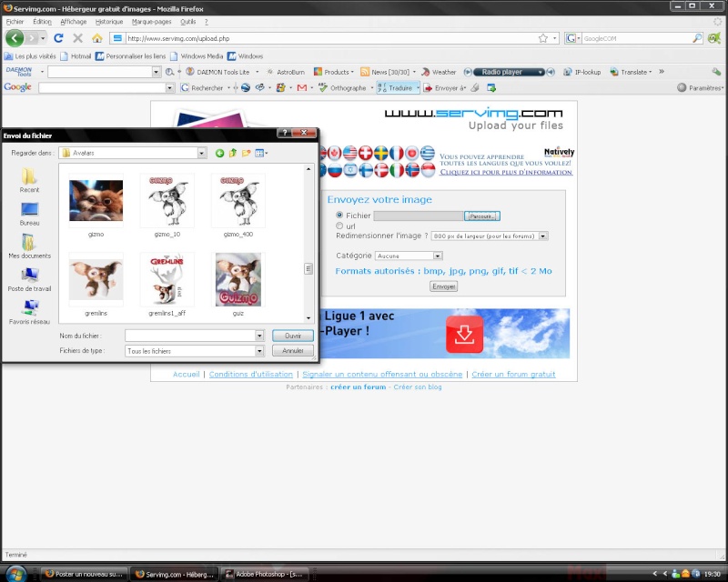
Task: Open the Édition menu
Action: coord(42,22)
